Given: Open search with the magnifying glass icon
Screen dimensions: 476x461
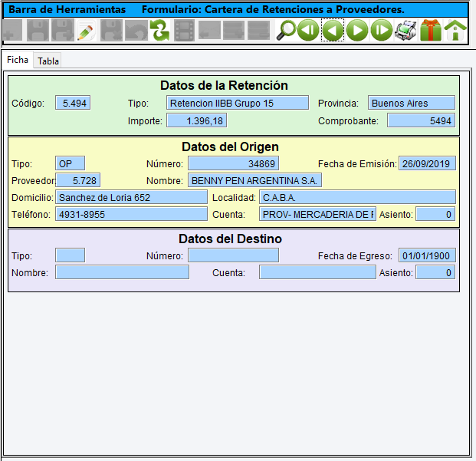Looking at the screenshot, I should point(285,30).
